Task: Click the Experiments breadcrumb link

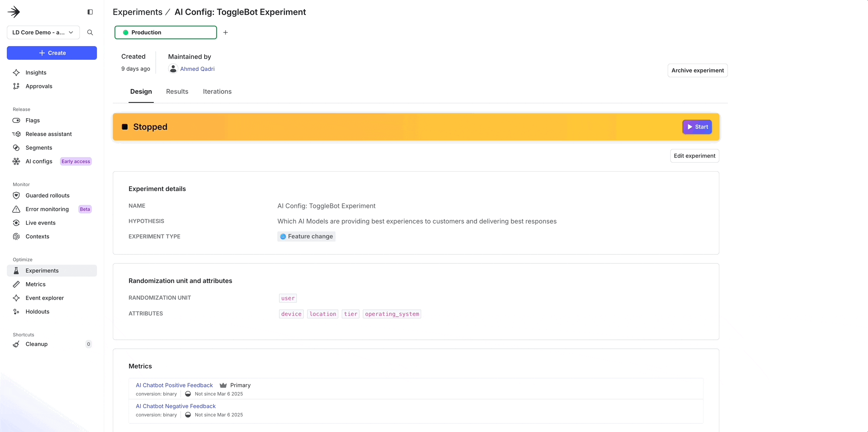Action: [x=138, y=12]
